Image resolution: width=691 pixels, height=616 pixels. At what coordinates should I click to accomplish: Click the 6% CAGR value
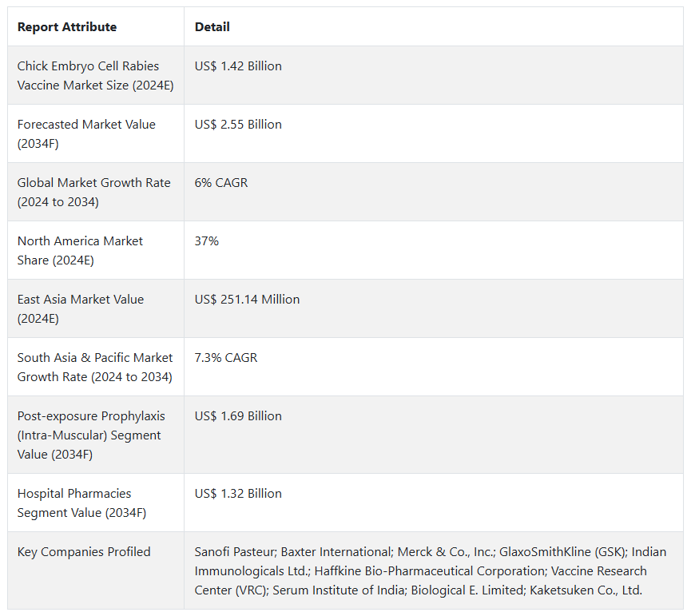click(x=221, y=183)
